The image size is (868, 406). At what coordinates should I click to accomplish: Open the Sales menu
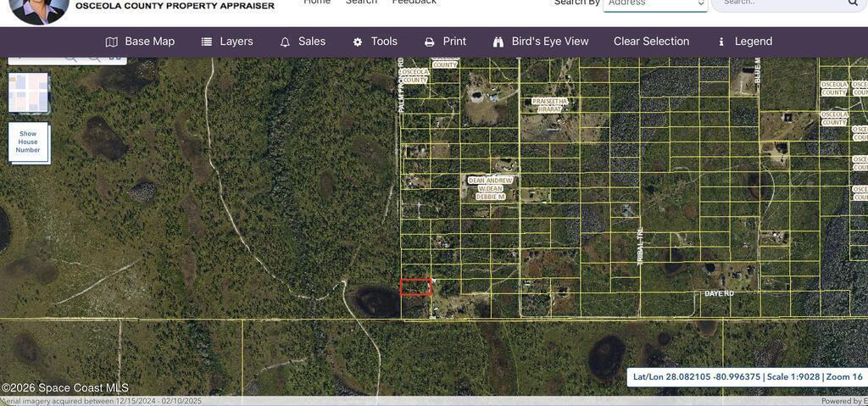coord(311,42)
